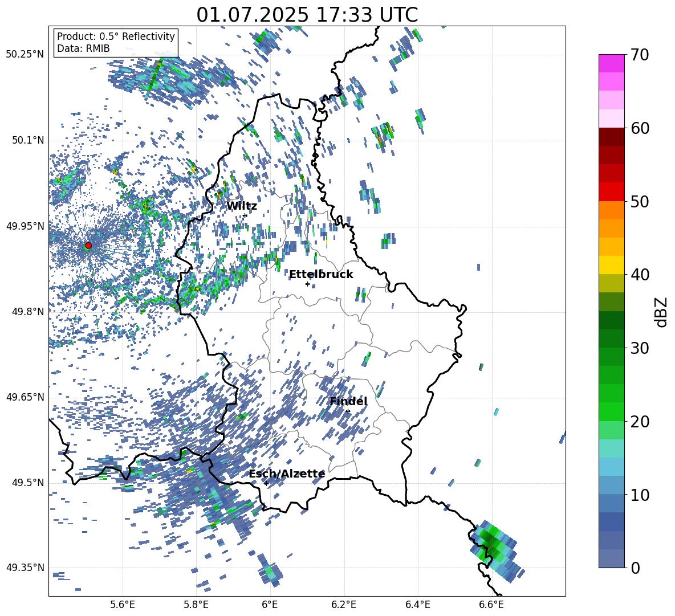Click the 10 dBZ colorbar label
The height and width of the screenshot is (616, 675).
[x=639, y=495]
